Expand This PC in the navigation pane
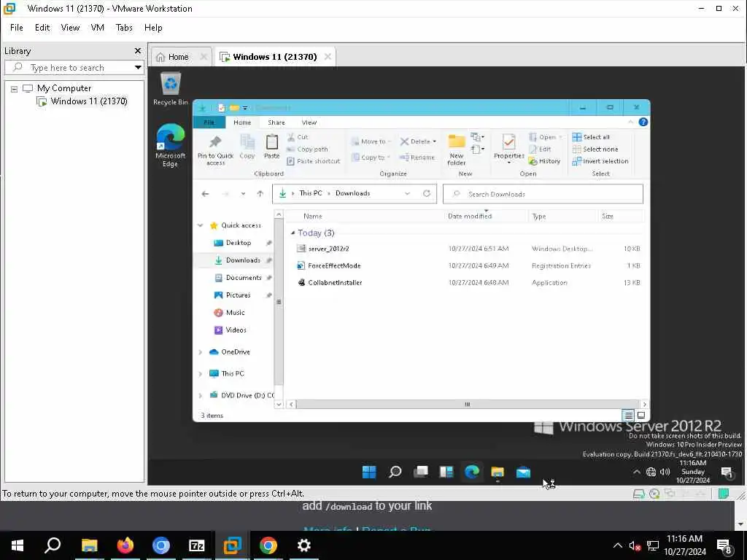The width and height of the screenshot is (747, 560). pyautogui.click(x=201, y=374)
